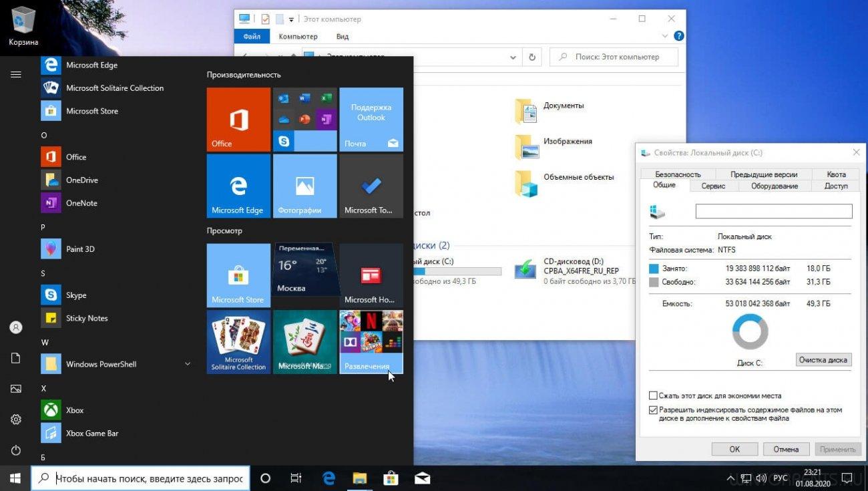This screenshot has width=868, height=491.
Task: Open the Microsoft Home news tile
Action: tap(371, 275)
